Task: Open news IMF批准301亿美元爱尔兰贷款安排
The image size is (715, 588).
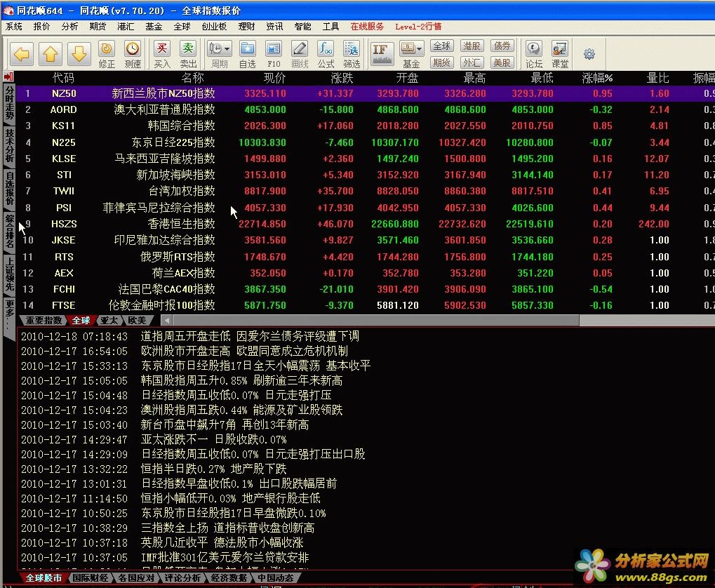Action: (x=225, y=557)
